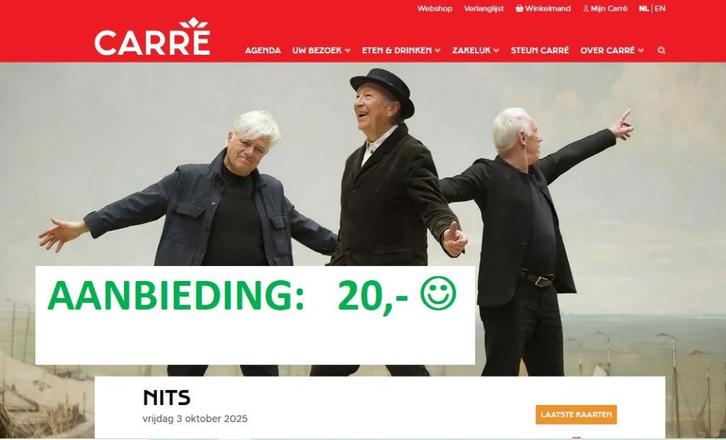Click the date vrijdag 3 oktober 2025

coord(195,419)
